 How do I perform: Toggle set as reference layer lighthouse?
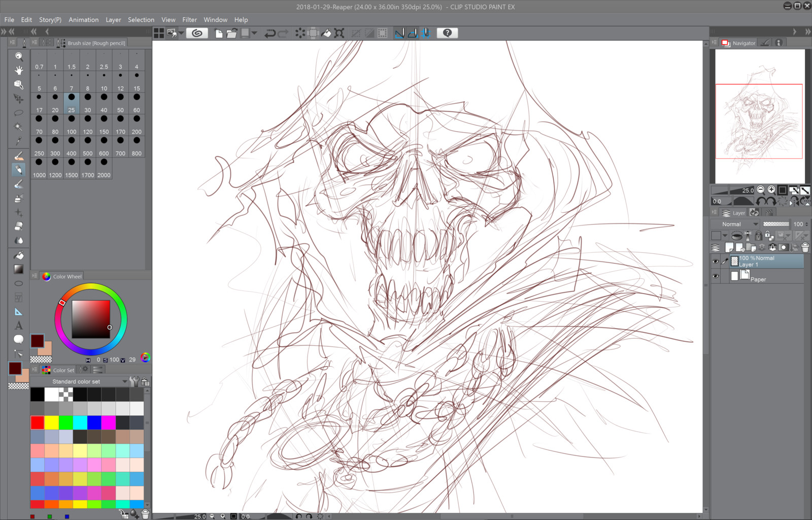[748, 236]
